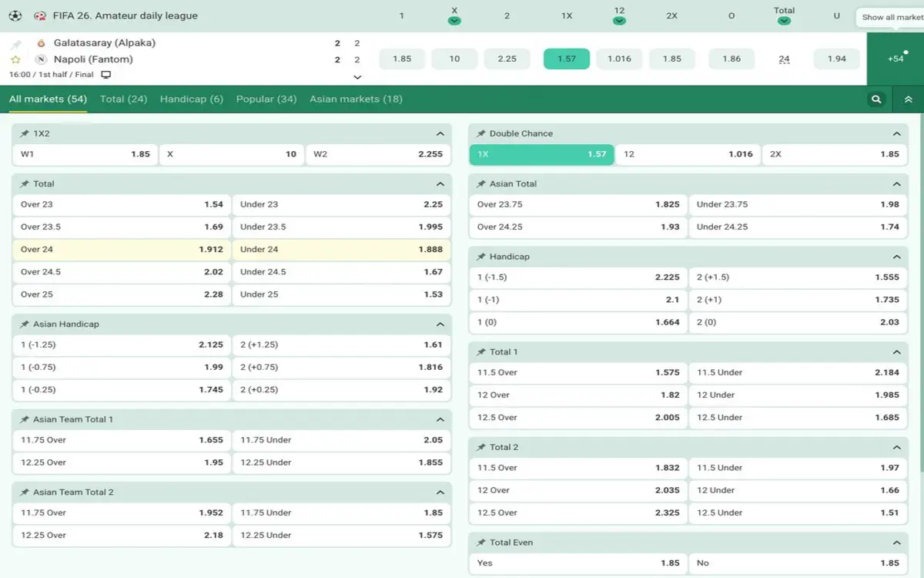924x578 pixels.
Task: Switch to Popular (34) tab
Action: 266,99
